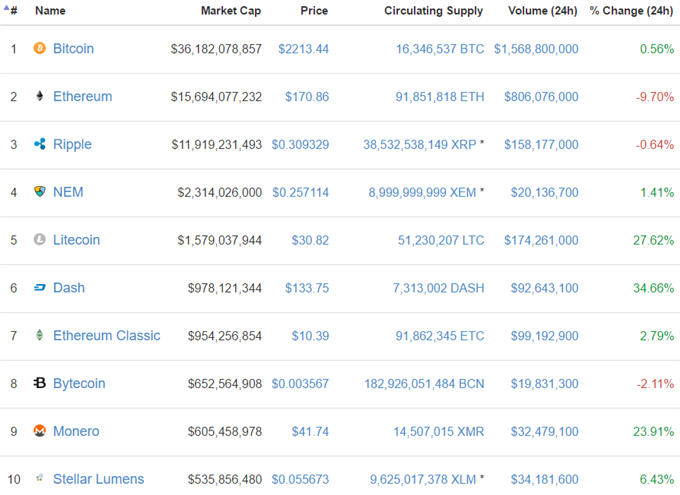Sort table by Name column header
The width and height of the screenshot is (680, 495).
point(50,10)
